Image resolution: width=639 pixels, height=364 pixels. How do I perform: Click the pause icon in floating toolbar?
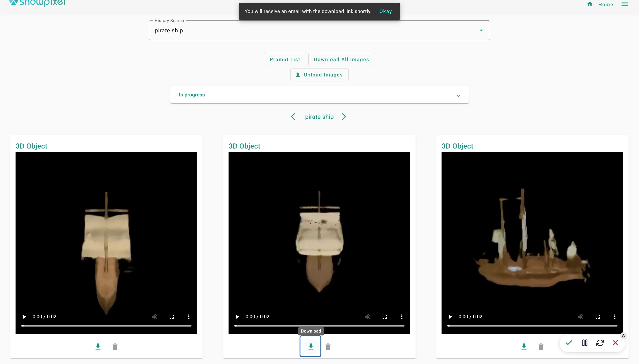coord(585,342)
